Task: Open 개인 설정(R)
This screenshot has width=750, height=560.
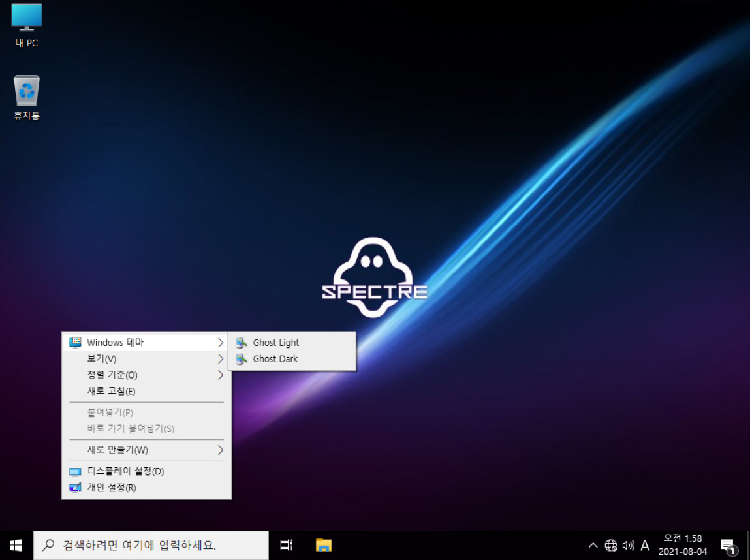Action: coord(146,488)
